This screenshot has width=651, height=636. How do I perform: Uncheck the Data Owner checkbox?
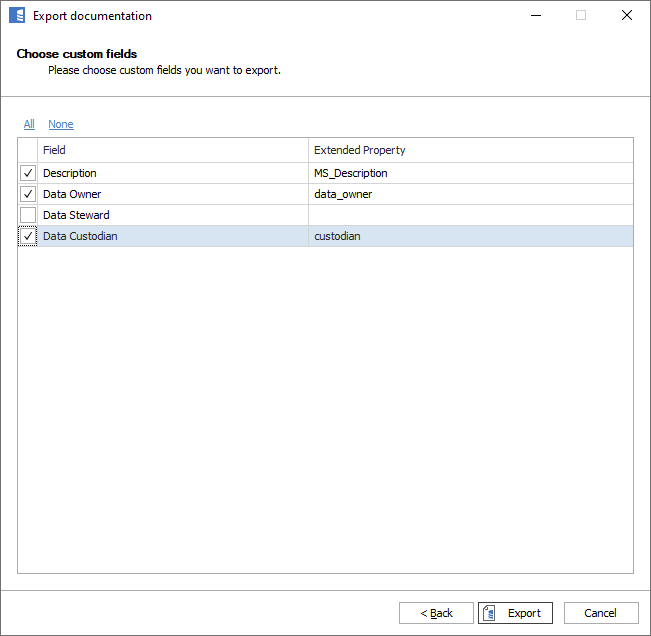coord(28,194)
